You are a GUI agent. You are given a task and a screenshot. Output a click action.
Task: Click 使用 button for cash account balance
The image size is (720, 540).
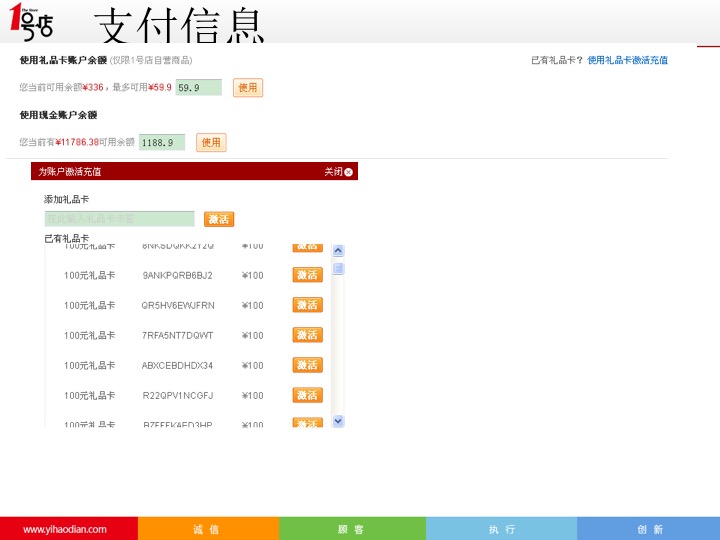[x=211, y=143]
